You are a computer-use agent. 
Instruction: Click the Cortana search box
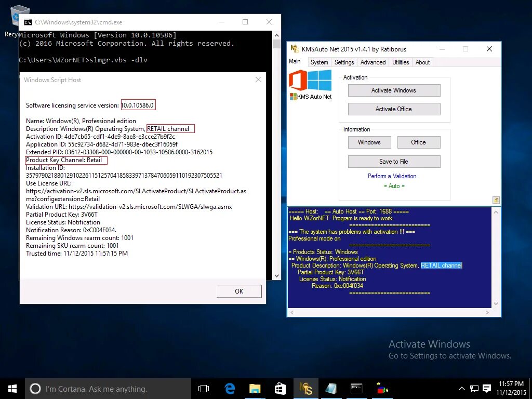[108, 389]
